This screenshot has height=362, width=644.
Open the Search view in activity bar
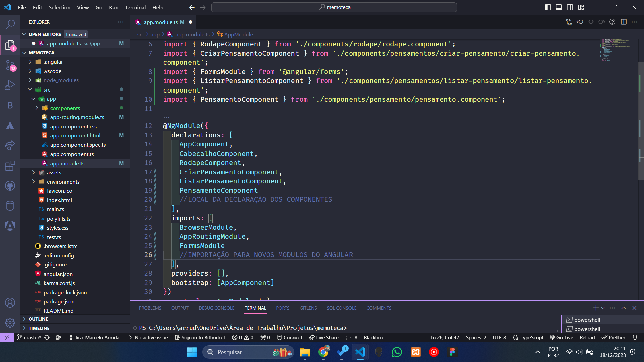[10, 24]
